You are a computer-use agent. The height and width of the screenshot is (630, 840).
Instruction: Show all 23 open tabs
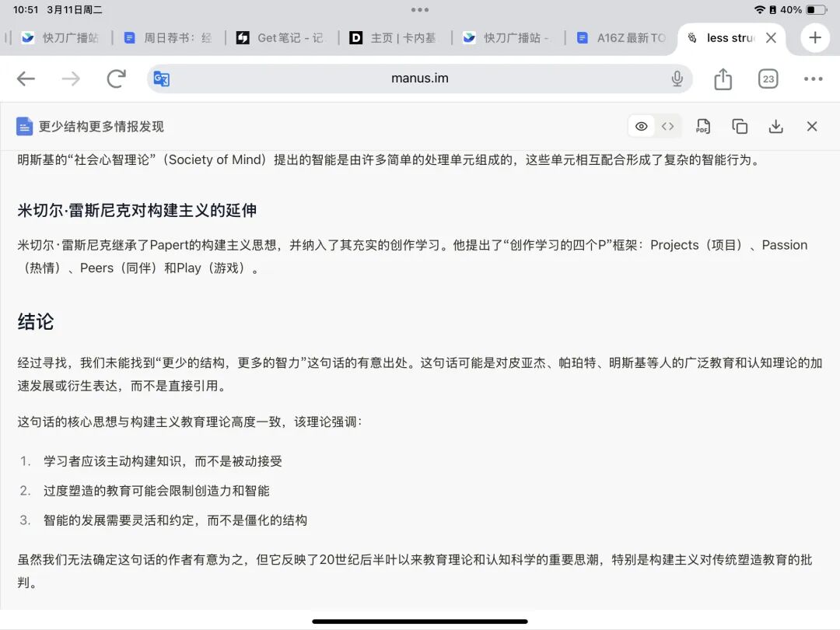pos(768,79)
